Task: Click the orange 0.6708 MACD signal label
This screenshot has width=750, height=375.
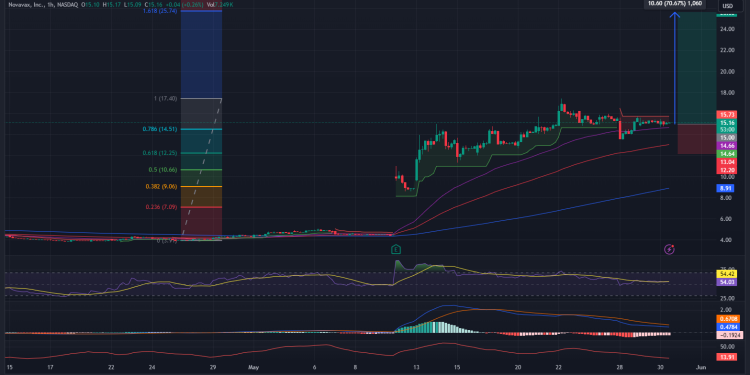Action: pyautogui.click(x=727, y=319)
